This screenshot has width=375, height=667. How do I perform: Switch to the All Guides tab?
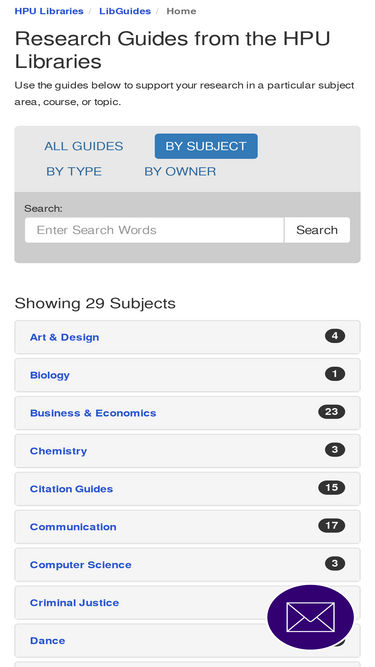coord(84,146)
